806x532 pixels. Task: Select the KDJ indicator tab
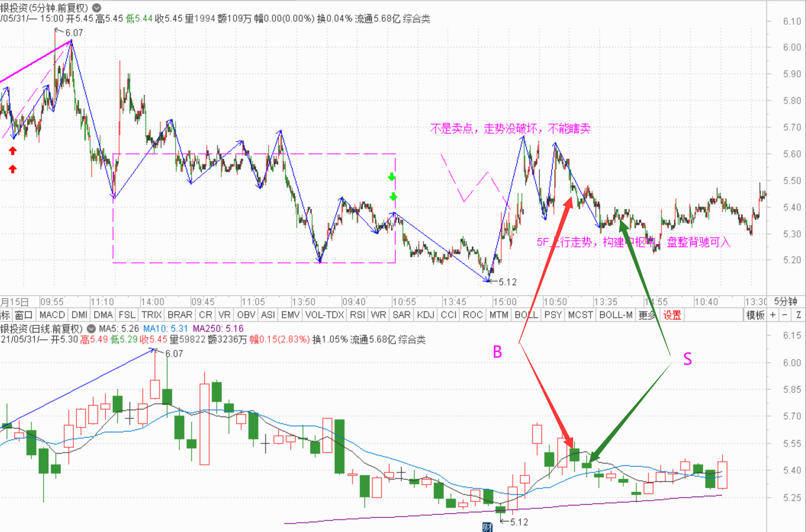click(x=425, y=315)
